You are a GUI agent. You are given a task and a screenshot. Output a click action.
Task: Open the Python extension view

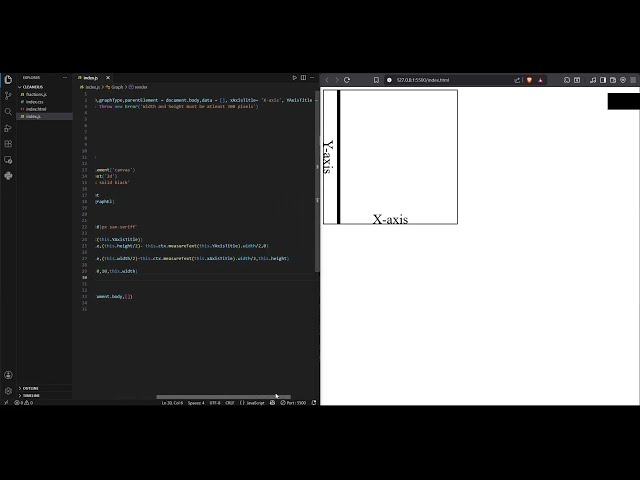tap(8, 176)
